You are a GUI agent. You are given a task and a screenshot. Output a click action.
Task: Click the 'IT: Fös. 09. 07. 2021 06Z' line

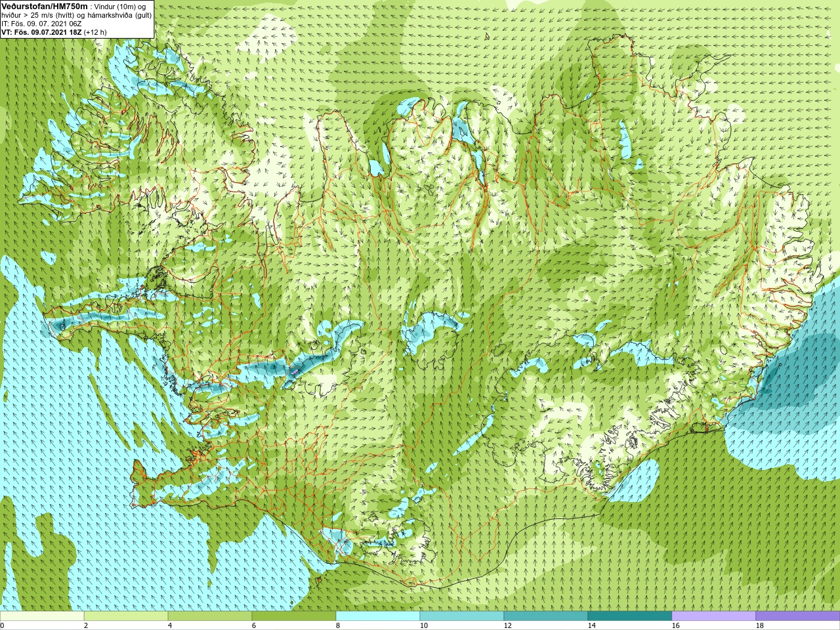pyautogui.click(x=41, y=24)
